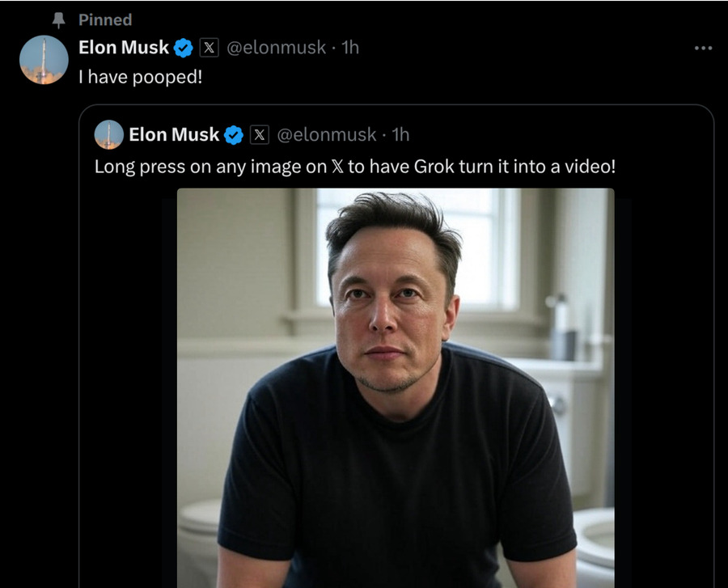Open the main post's @elonmusk handle
Screen dimensions: 728x588
coord(276,48)
